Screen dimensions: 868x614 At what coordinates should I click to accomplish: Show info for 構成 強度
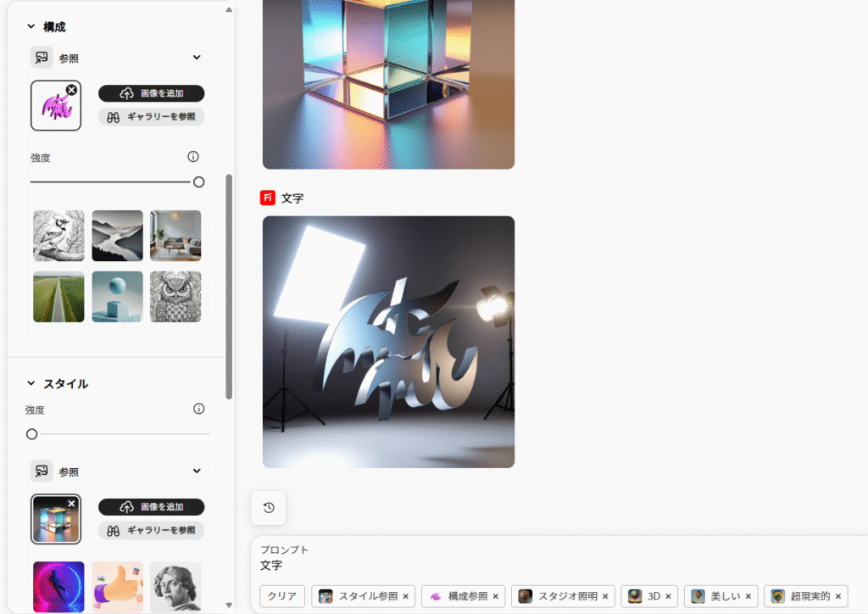[193, 157]
